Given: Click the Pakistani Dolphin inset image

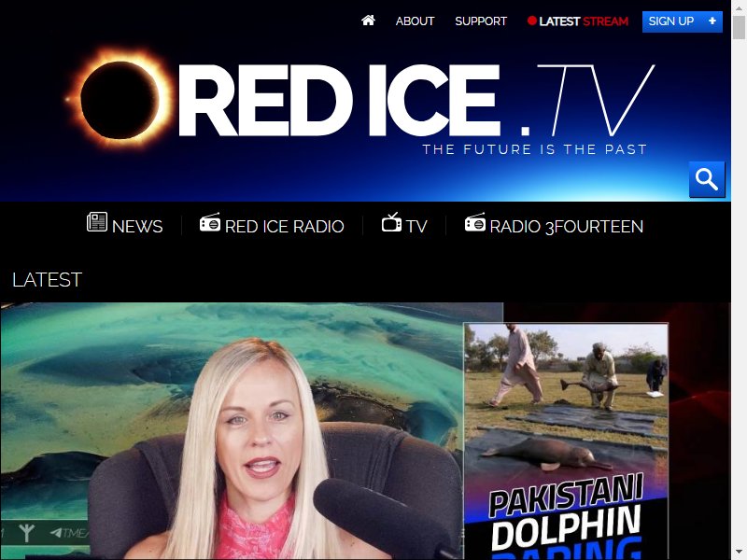Looking at the screenshot, I should click(566, 441).
